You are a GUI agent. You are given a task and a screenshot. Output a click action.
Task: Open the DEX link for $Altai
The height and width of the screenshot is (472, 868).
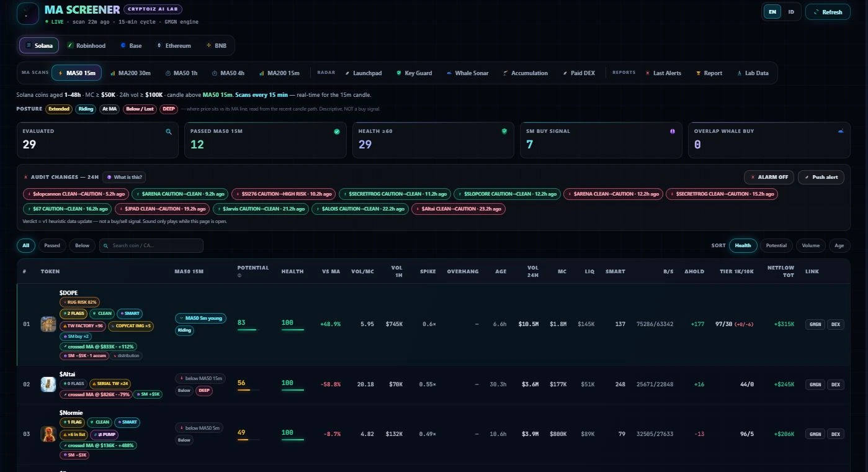tap(836, 384)
